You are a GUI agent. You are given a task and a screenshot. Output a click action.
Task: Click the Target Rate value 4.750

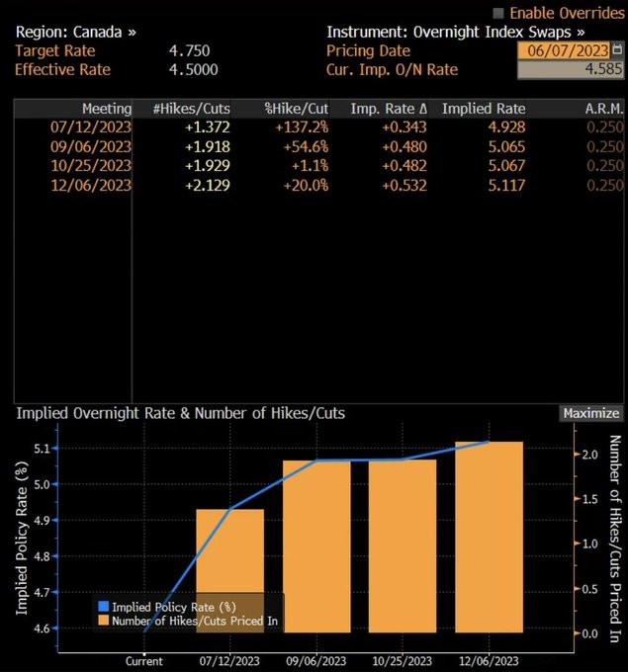point(189,50)
